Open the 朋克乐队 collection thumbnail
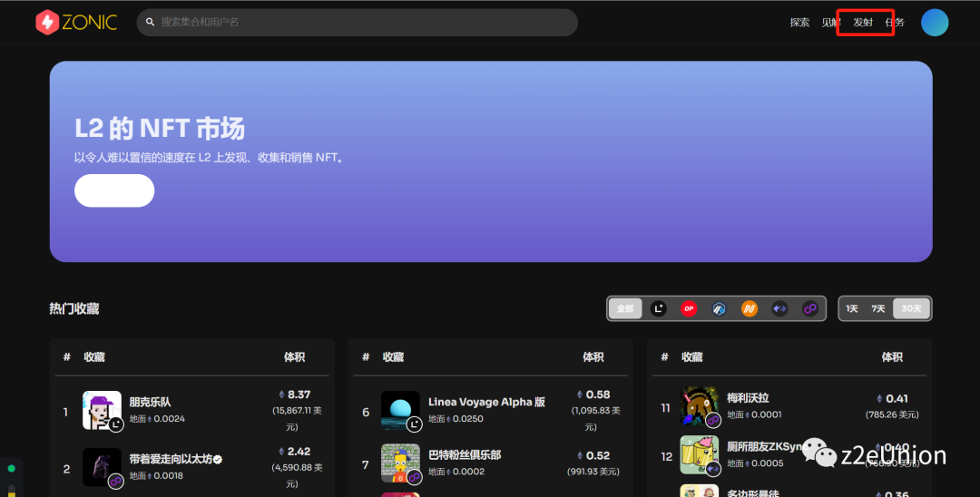The width and height of the screenshot is (980, 497). [x=102, y=410]
